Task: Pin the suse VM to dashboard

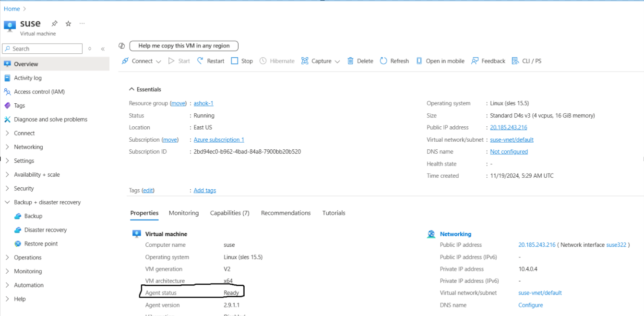Action: click(x=55, y=24)
